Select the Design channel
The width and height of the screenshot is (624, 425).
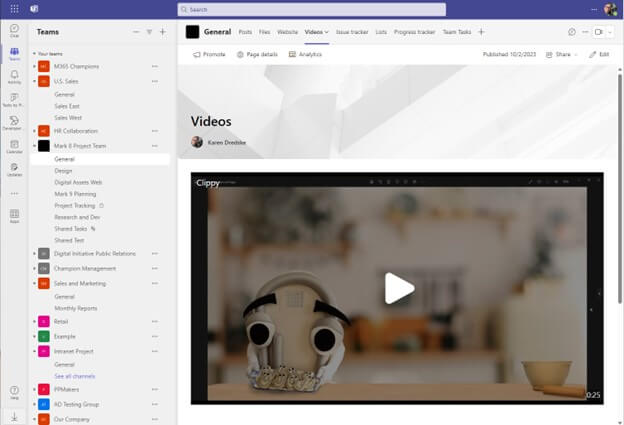click(63, 171)
